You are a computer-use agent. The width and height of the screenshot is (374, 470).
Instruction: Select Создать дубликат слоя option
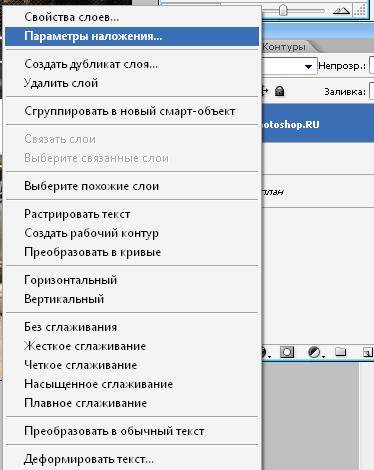coord(132,64)
